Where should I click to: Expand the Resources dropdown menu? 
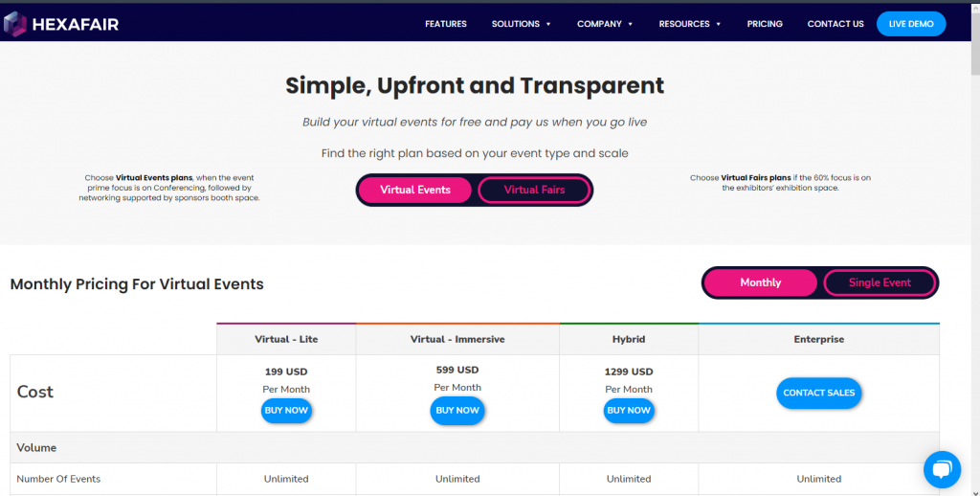[x=689, y=24]
